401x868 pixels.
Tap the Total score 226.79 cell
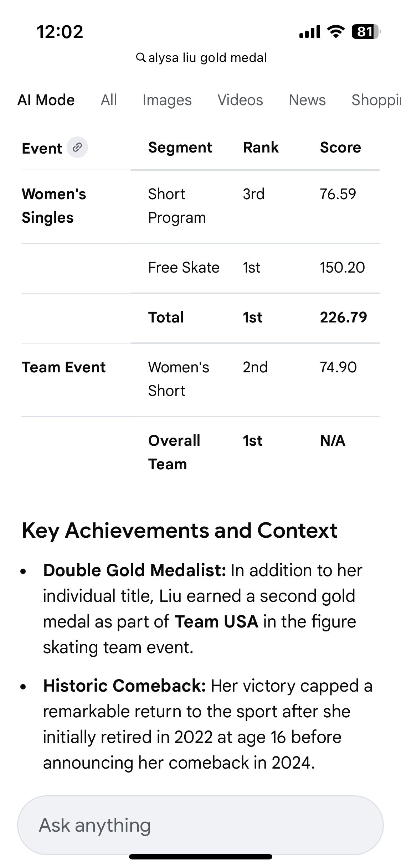click(343, 317)
